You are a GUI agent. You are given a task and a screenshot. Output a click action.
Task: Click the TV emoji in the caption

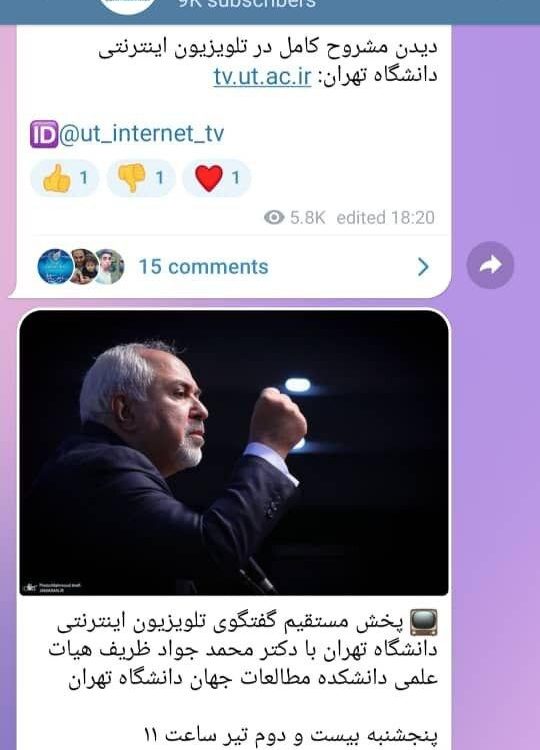[x=424, y=622]
